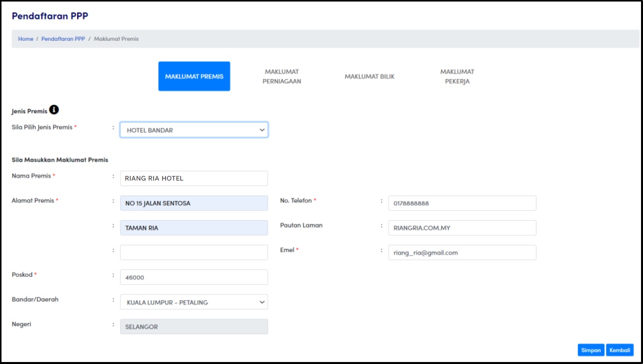This screenshot has width=643, height=364.
Task: Click the Sila Masukkan Maklumat Premis heading
Action: coord(60,160)
